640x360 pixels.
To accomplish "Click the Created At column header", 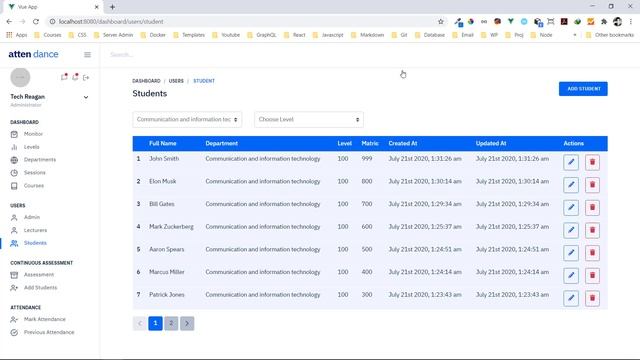I will (402, 143).
